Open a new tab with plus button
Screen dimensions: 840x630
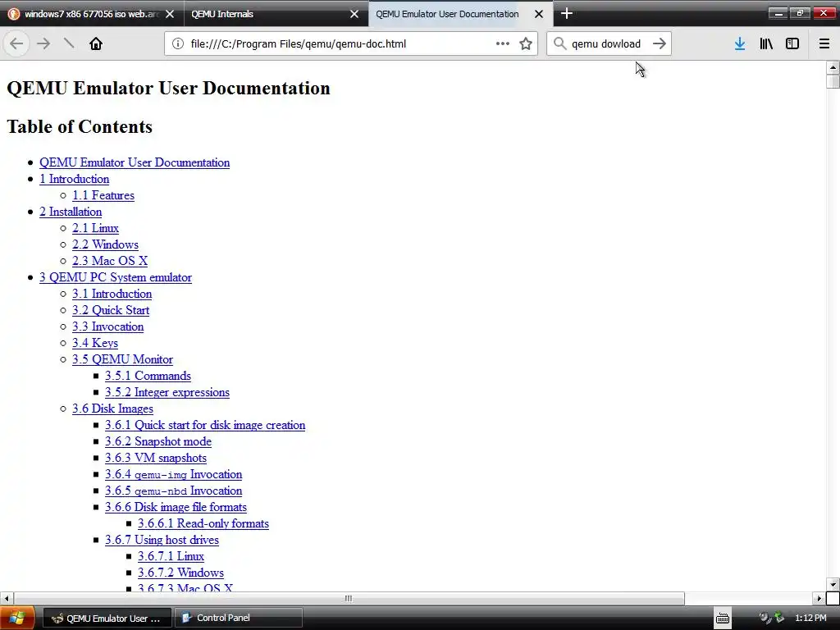567,13
